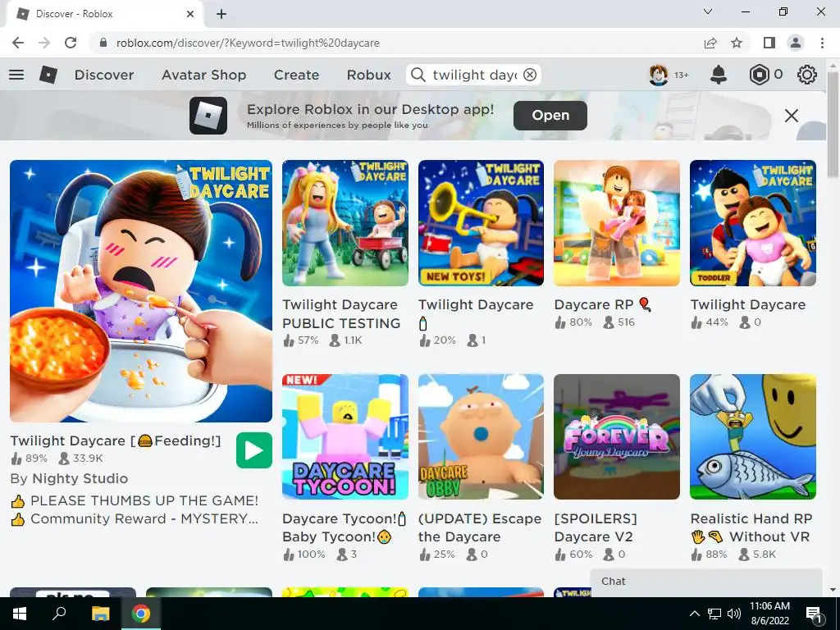Bookmark this page with star icon
Image resolution: width=840 pixels, height=630 pixels.
click(737, 43)
